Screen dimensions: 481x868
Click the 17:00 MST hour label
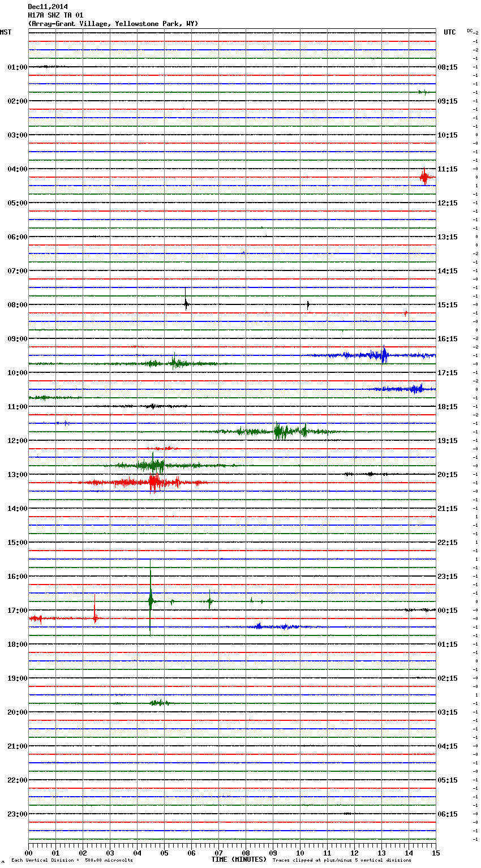[x=17, y=611]
